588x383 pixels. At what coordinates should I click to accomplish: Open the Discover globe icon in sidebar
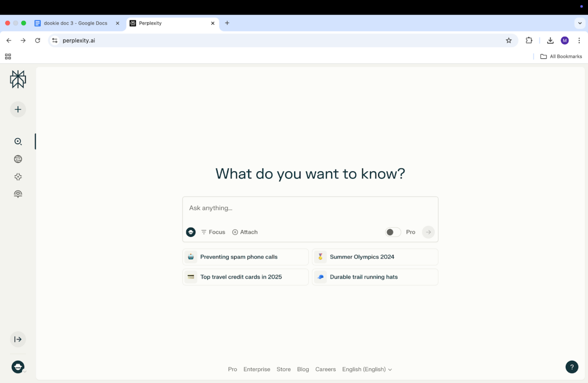point(18,159)
